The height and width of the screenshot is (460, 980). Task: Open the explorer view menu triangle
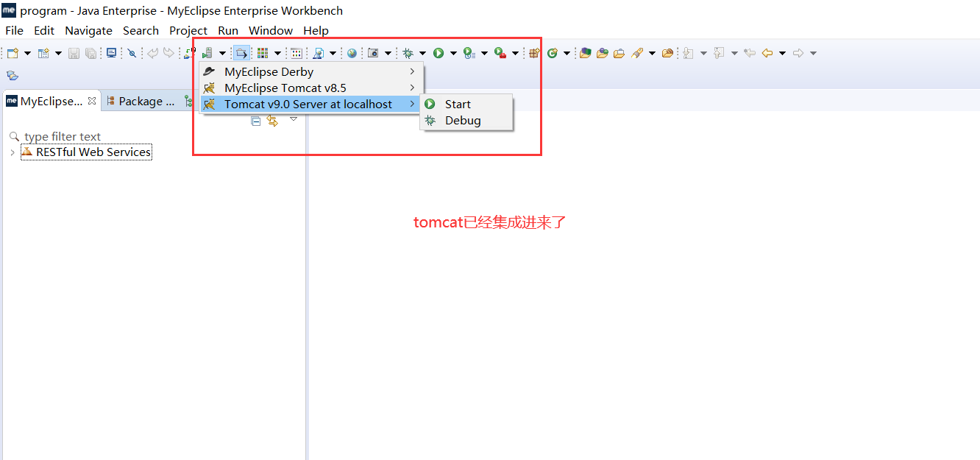click(294, 118)
